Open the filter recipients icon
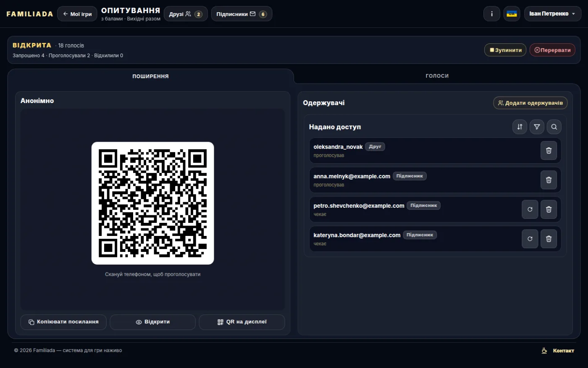 coord(537,127)
